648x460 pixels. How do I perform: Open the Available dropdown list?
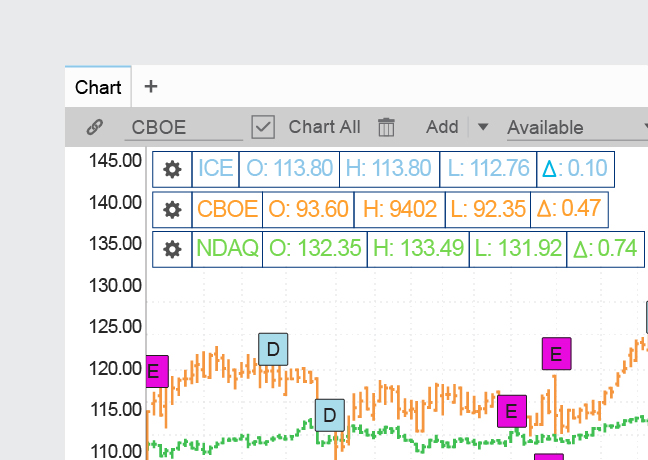point(577,127)
